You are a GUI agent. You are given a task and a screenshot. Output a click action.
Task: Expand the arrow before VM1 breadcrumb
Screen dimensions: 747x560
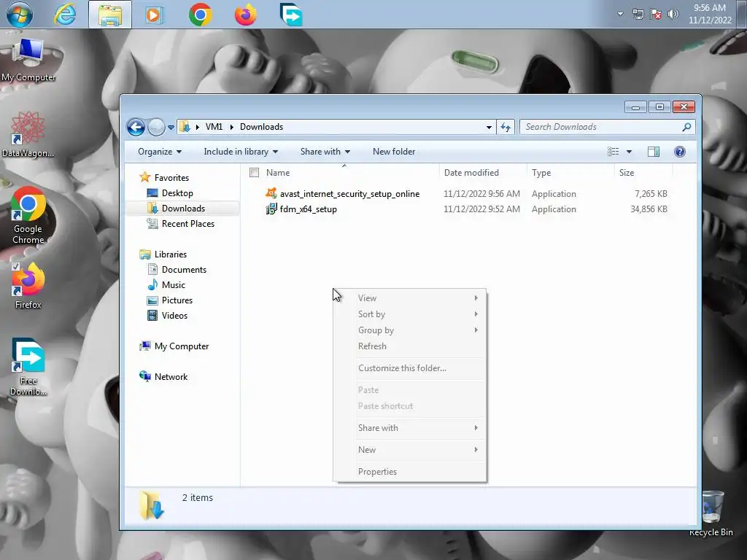(x=197, y=127)
